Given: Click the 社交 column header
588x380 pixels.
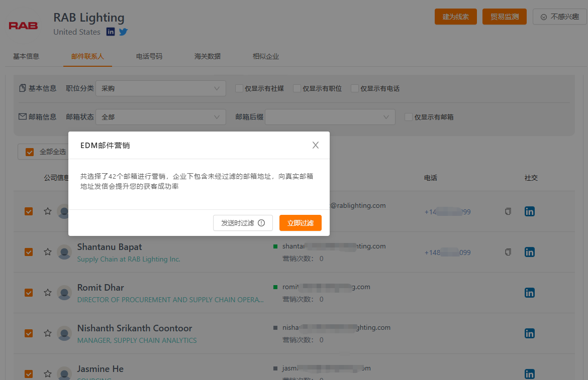Looking at the screenshot, I should tap(531, 178).
